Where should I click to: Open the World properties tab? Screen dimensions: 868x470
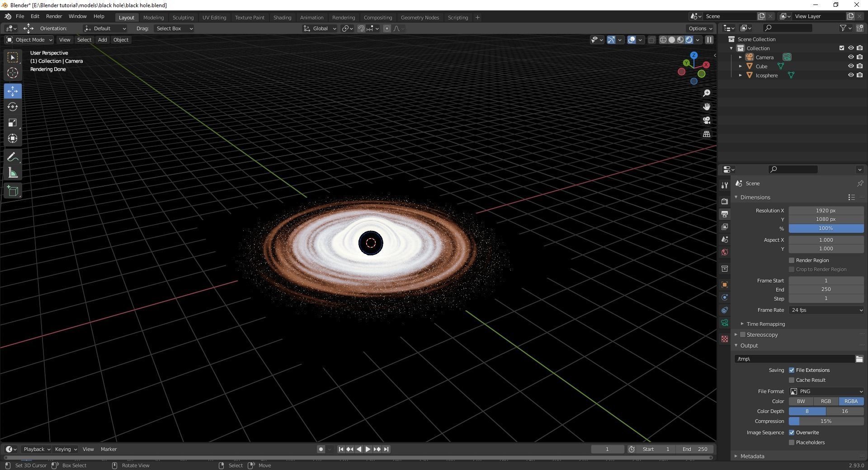point(725,252)
